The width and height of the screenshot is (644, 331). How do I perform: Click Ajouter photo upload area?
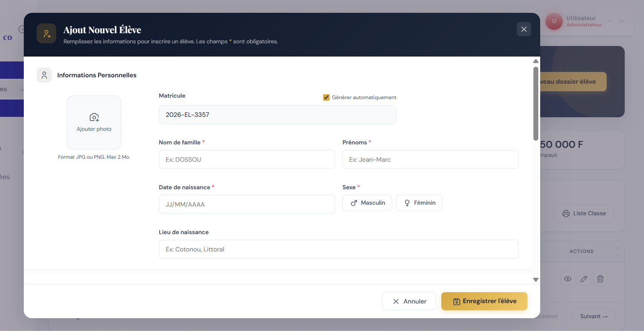94,123
